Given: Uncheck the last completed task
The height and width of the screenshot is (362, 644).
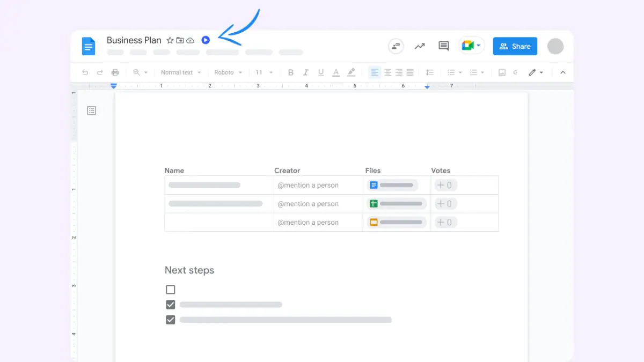Looking at the screenshot, I should point(171,320).
